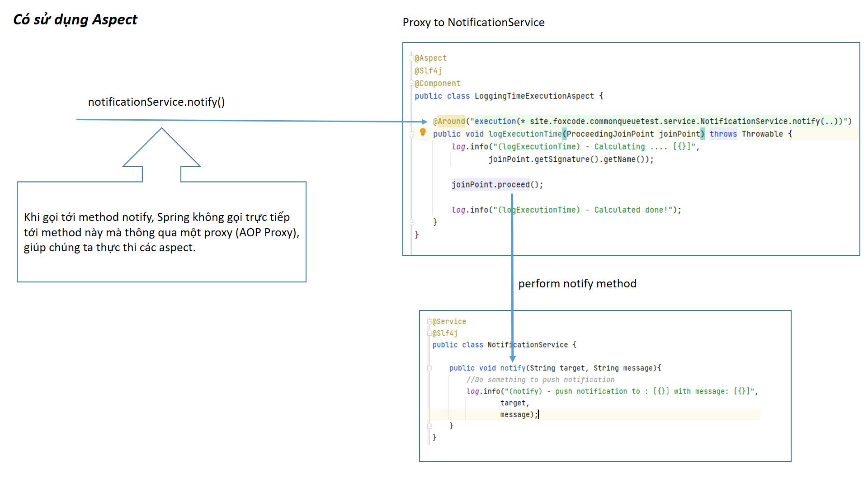This screenshot has height=488, width=868.
Task: Click 'public class NotificationService' declaration
Action: (500, 345)
